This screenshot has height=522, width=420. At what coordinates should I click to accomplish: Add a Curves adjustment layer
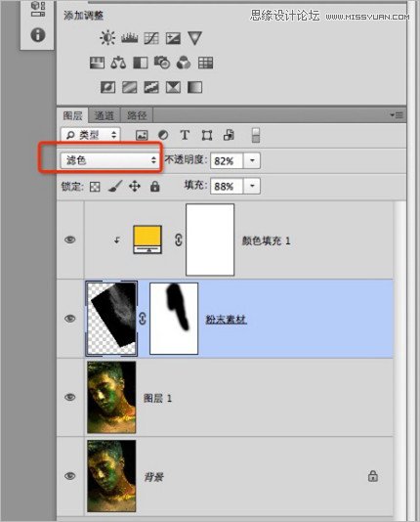tap(151, 38)
